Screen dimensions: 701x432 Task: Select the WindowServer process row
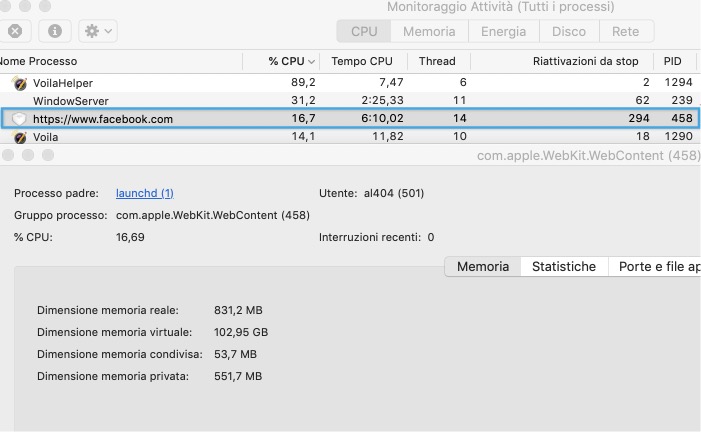(349, 101)
